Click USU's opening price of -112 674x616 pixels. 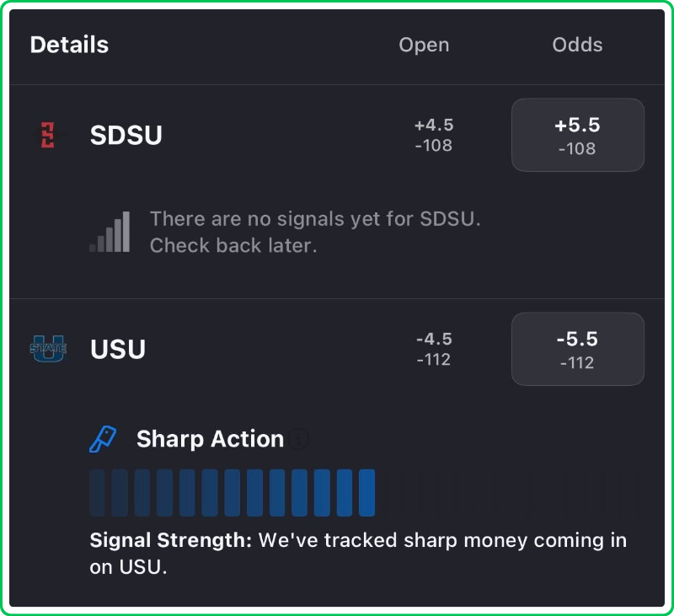[x=434, y=360]
